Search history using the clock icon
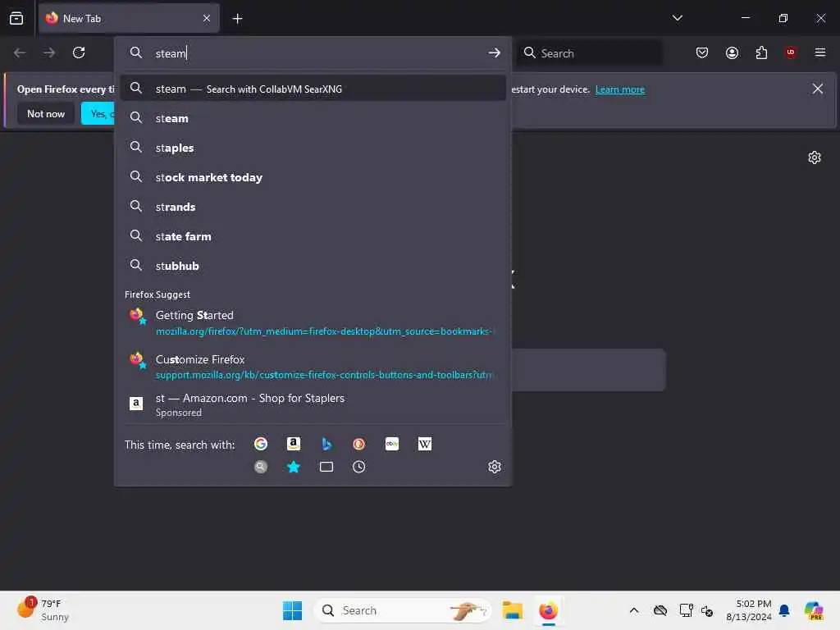The image size is (840, 630). coord(359,467)
